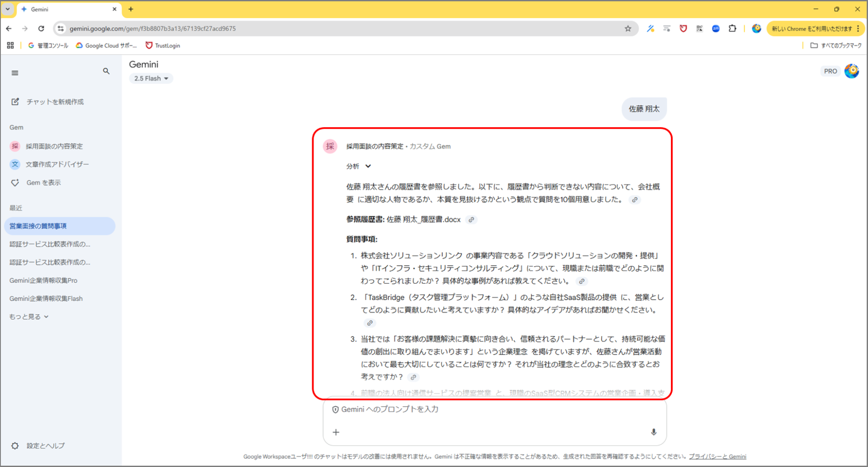Open Chrome extensions puzzle icon
868x467 pixels.
pyautogui.click(x=733, y=29)
